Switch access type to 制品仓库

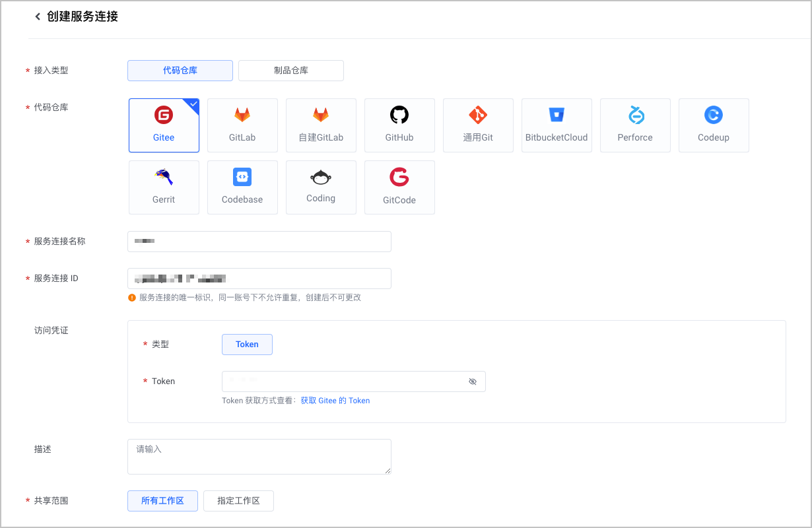[x=291, y=71]
